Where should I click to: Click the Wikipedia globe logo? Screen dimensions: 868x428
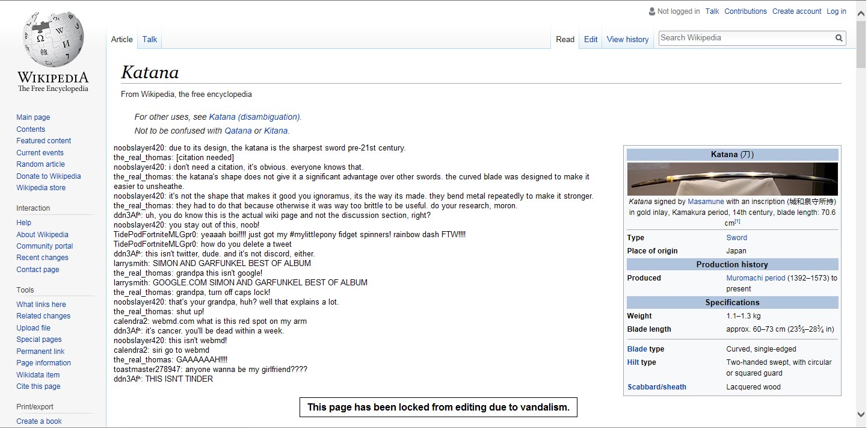click(53, 39)
